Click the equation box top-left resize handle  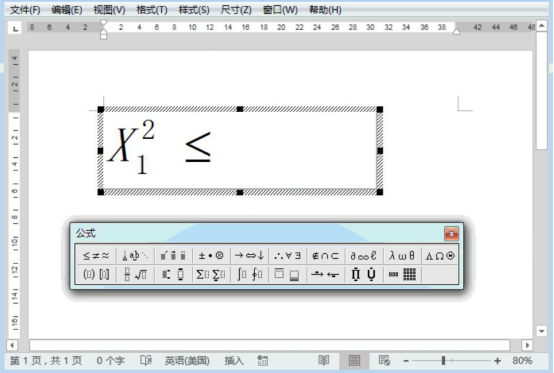(101, 109)
